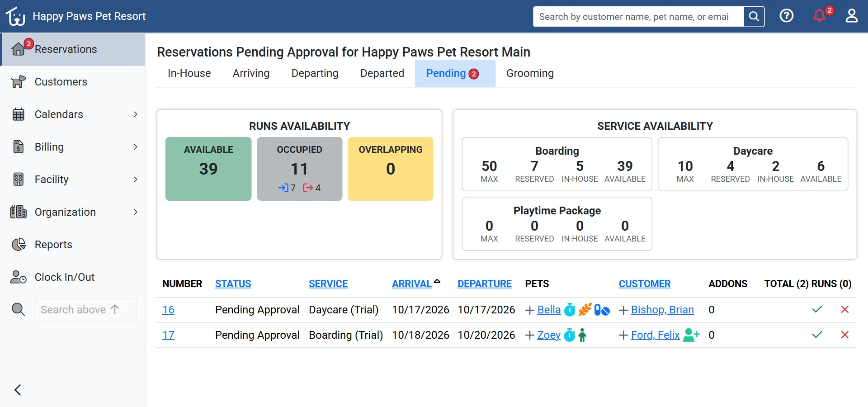Approve reservation 17 with green checkmark
The height and width of the screenshot is (407, 868).
coord(817,335)
